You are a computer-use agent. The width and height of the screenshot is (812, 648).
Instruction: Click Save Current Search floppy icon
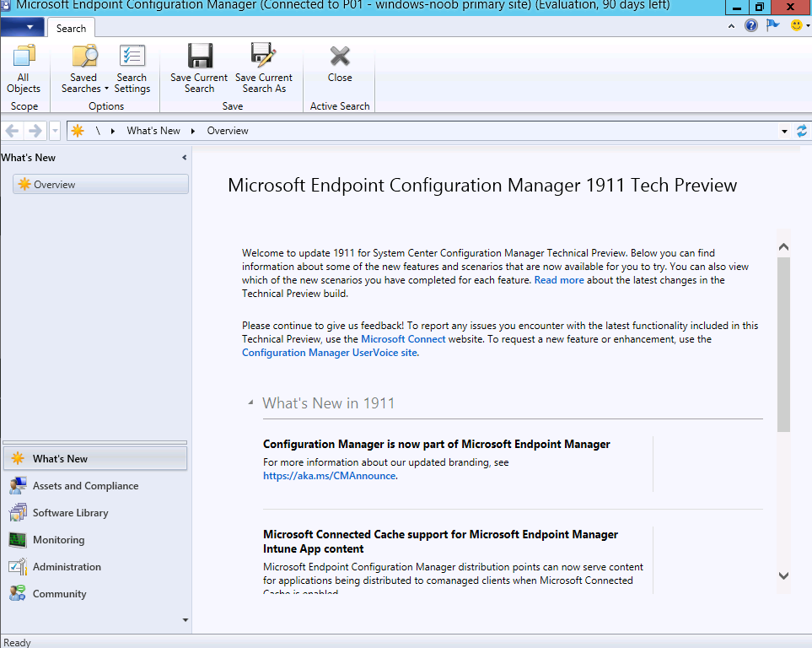pyautogui.click(x=199, y=56)
